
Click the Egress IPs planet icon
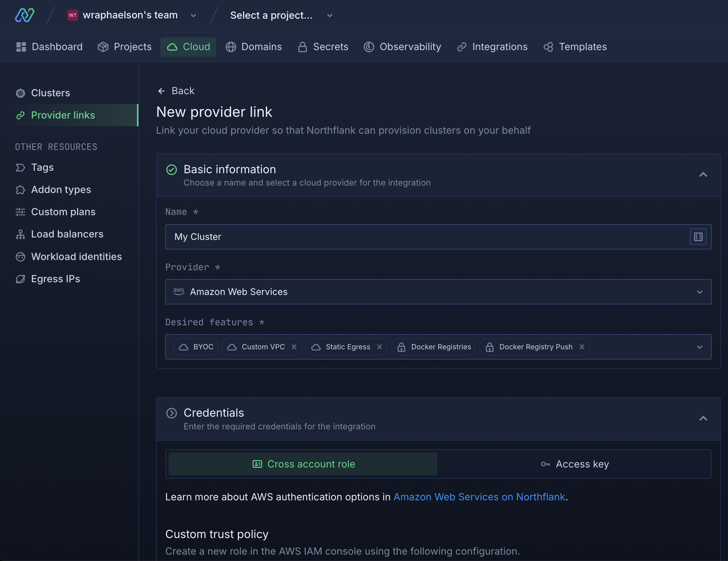pos(20,279)
